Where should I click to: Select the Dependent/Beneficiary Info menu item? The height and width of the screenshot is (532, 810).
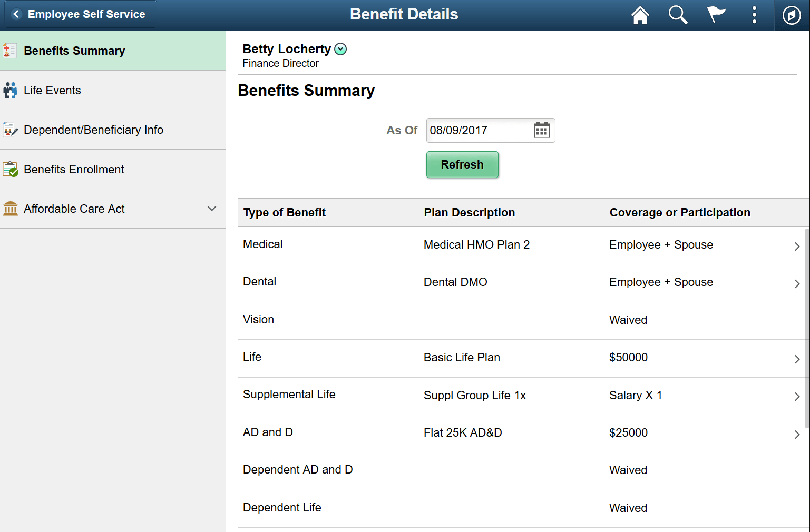pos(93,130)
